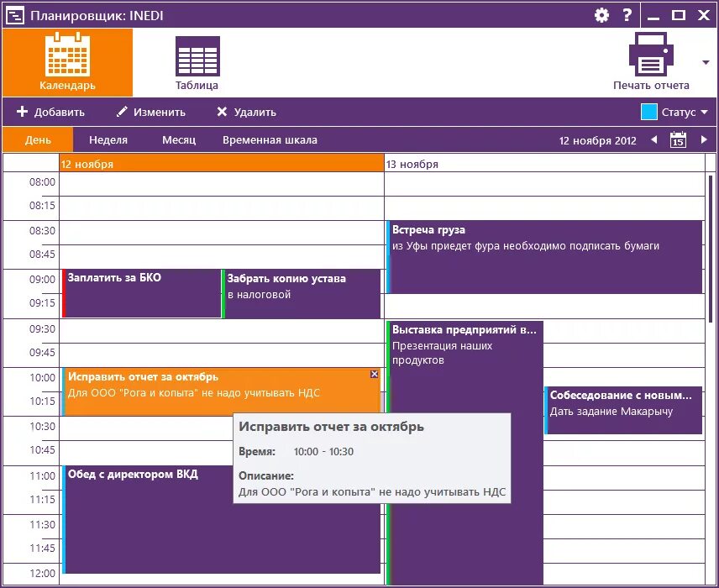Select the Забрать копию устава event

[x=302, y=293]
